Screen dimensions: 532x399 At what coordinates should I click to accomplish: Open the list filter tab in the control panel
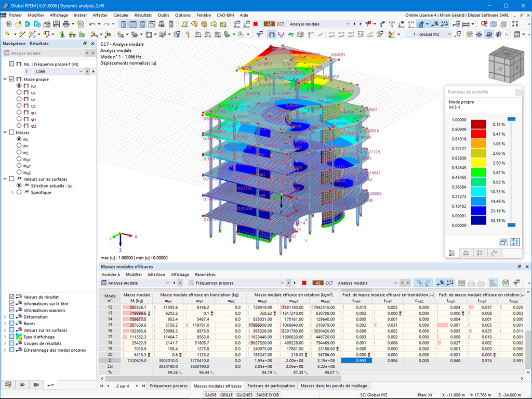480,253
